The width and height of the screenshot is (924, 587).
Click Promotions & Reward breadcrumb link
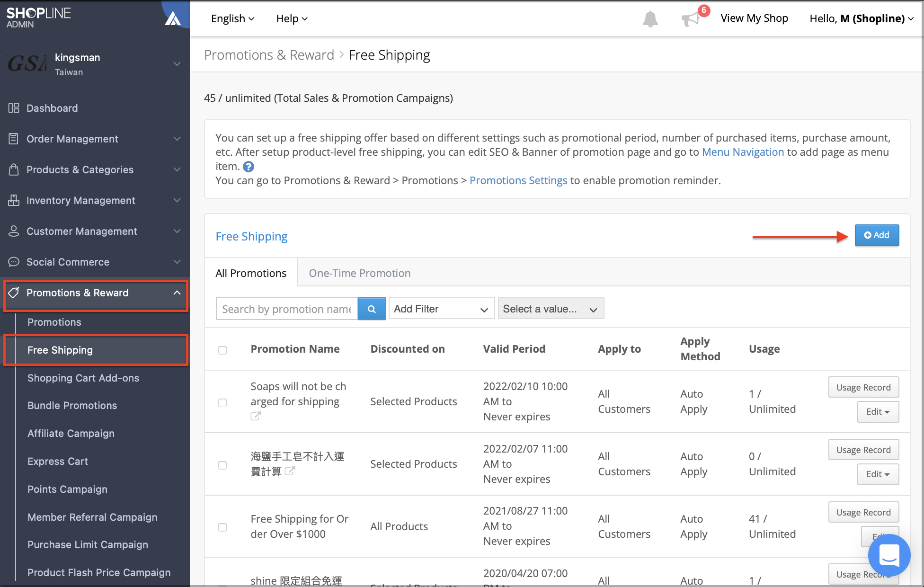click(269, 55)
